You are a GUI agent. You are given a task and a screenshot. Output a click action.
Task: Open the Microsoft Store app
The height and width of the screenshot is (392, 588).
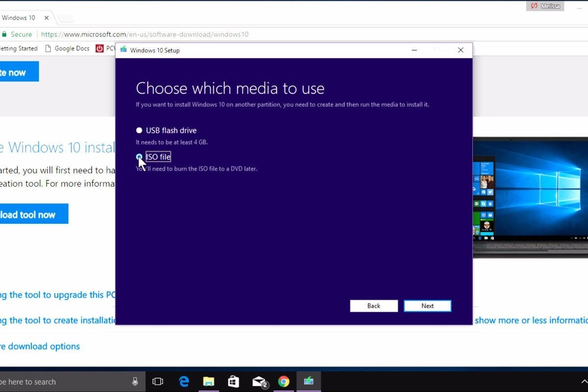pos(234,381)
